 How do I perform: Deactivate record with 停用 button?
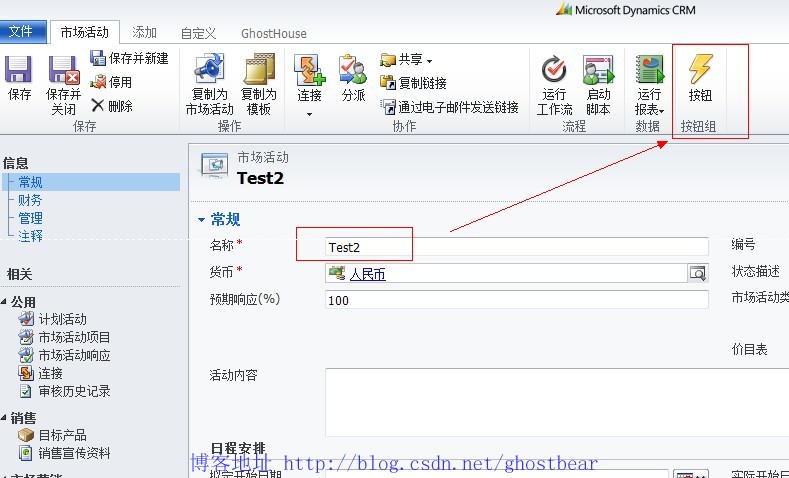click(x=111, y=82)
